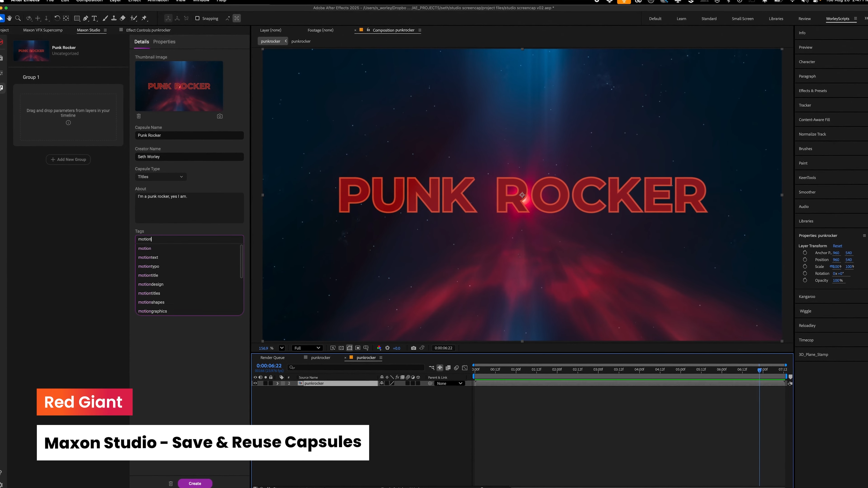This screenshot has width=868, height=488.
Task: Click the thumbnail camera capture icon
Action: pyautogui.click(x=220, y=116)
